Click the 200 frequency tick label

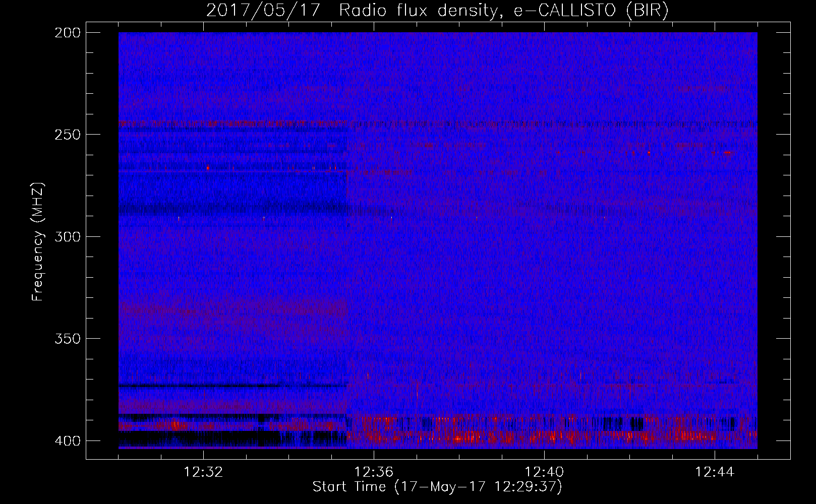pos(67,33)
